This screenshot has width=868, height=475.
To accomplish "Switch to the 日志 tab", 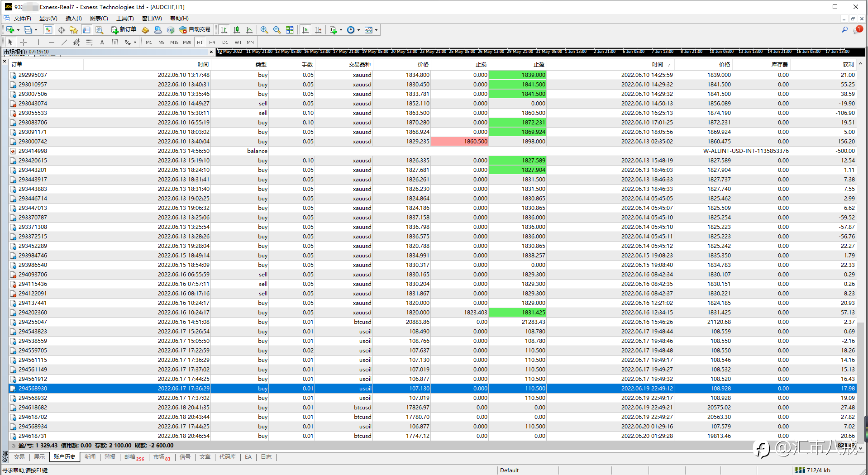I will coord(266,457).
